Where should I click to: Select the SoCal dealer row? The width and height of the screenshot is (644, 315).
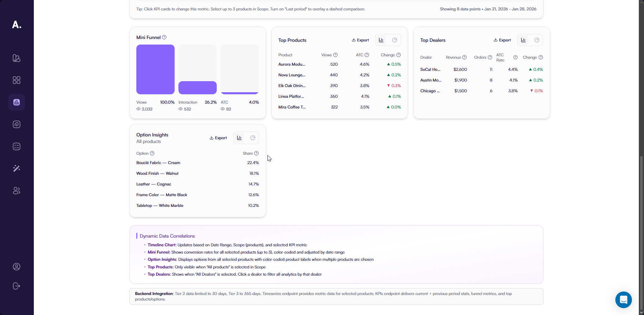[430, 69]
